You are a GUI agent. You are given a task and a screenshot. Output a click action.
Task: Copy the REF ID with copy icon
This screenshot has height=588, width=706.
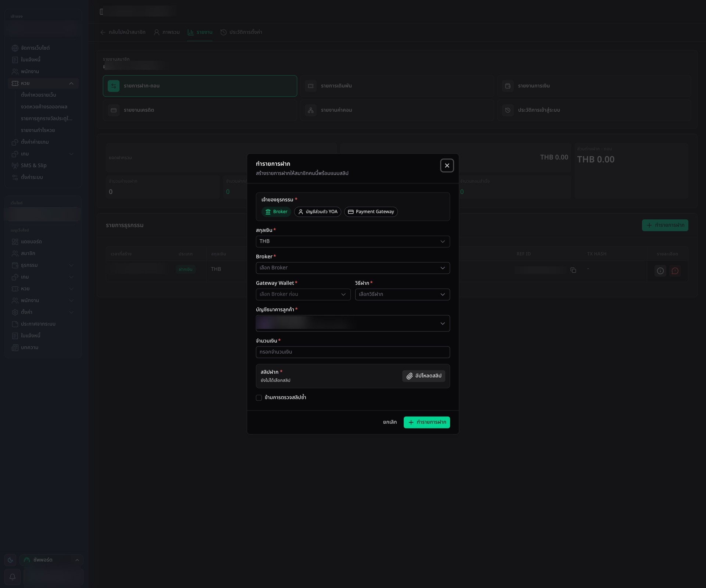pyautogui.click(x=573, y=270)
